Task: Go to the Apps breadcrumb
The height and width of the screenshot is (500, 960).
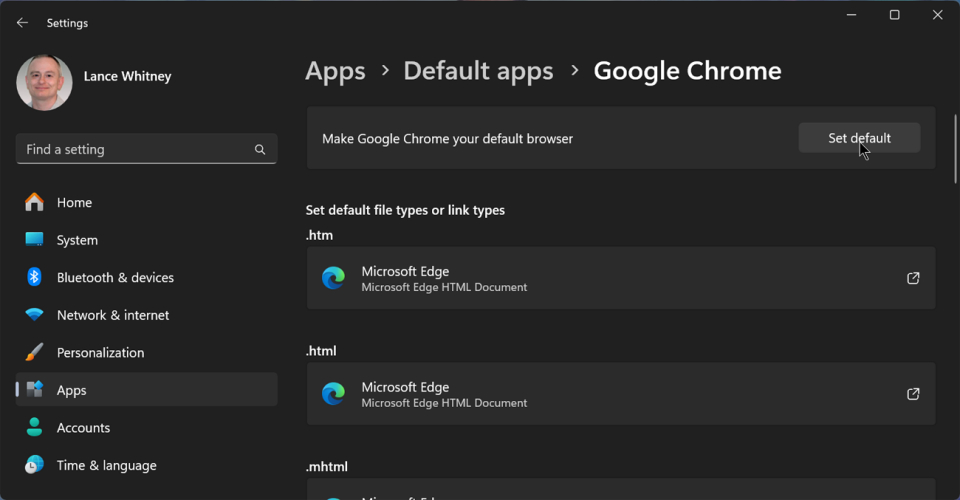Action: (335, 71)
